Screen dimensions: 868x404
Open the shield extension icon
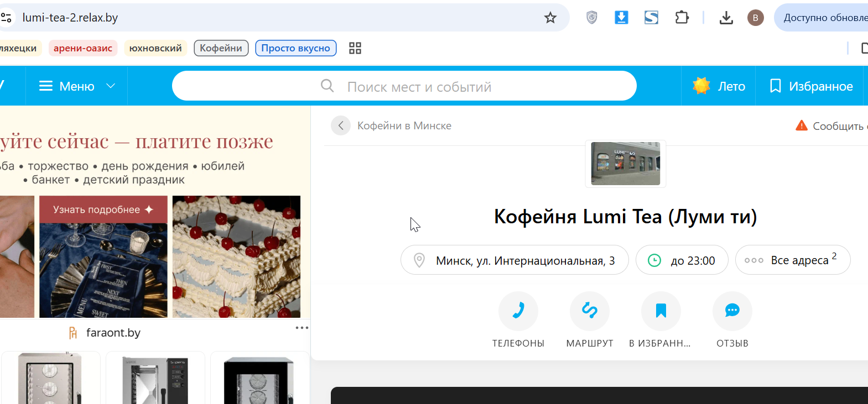(591, 18)
